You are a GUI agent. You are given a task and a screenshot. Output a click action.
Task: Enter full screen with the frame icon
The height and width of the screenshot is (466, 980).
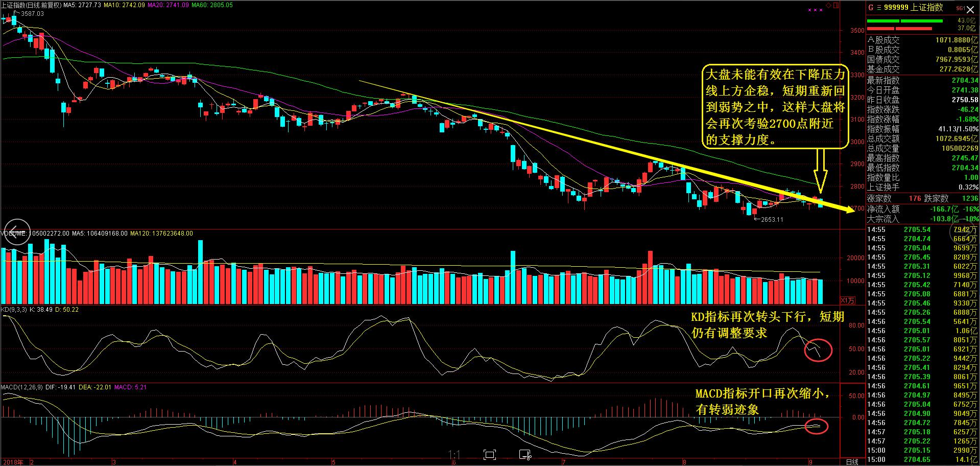click(x=489, y=455)
